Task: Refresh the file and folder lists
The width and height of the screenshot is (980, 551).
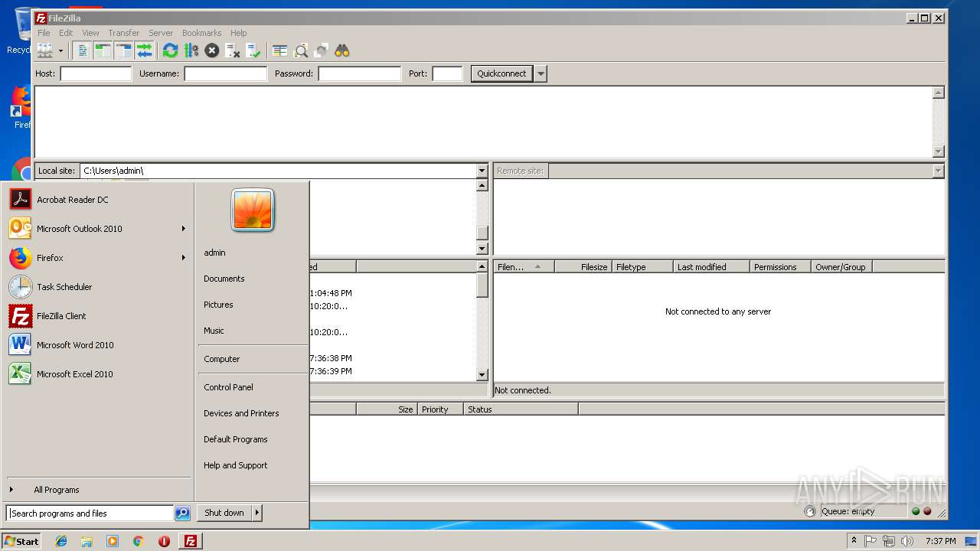Action: coord(171,51)
